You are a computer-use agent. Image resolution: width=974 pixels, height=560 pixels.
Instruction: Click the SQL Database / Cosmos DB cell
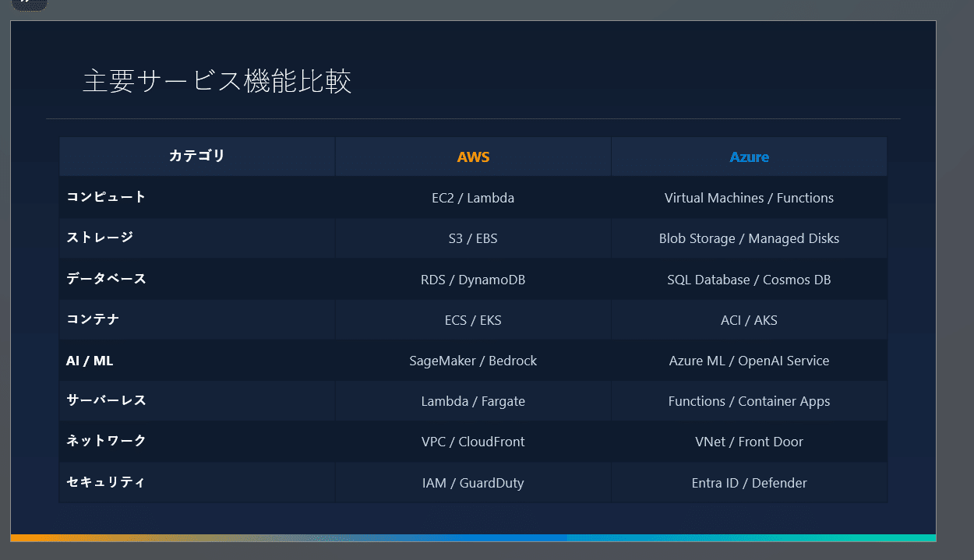tap(750, 280)
